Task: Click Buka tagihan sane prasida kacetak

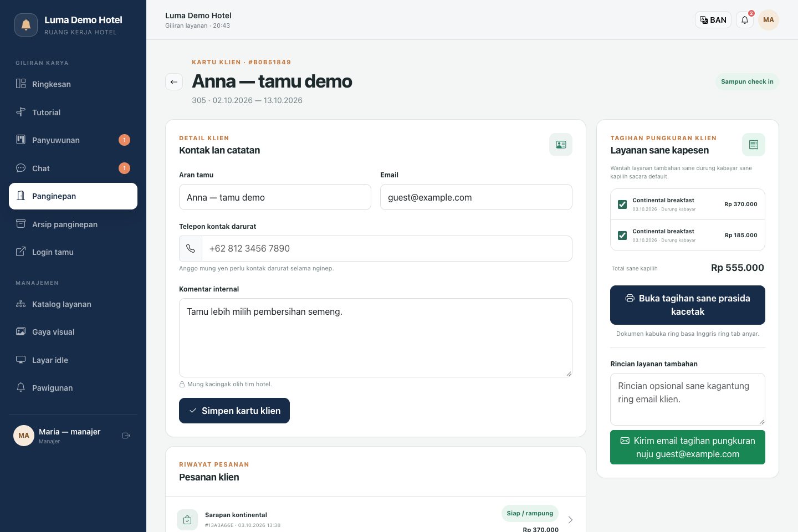Action: coord(688,305)
